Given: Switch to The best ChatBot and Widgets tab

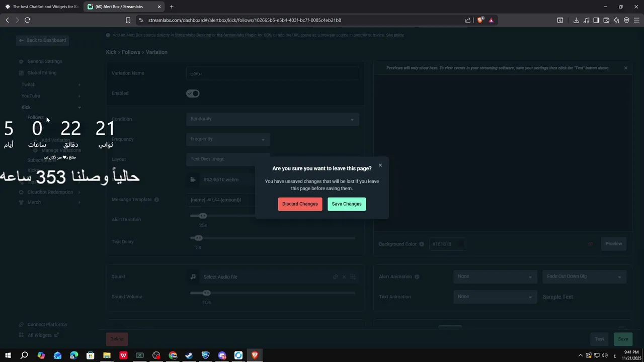Looking at the screenshot, I should tap(42, 7).
